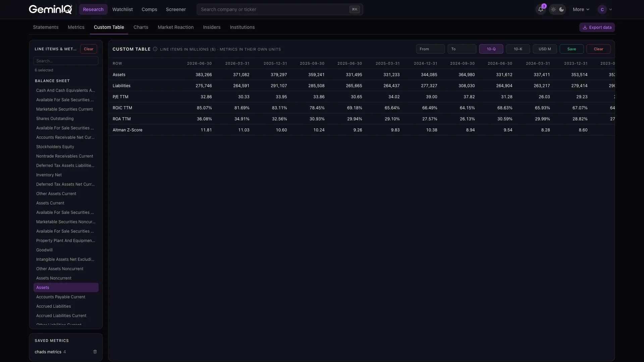644x362 pixels.
Task: Switch to the Charts tab
Action: 141,27
